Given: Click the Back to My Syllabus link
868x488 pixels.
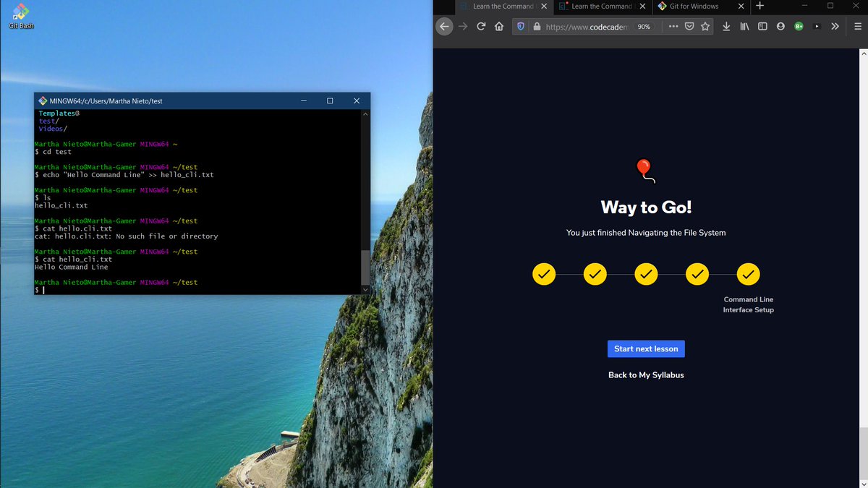Looking at the screenshot, I should (x=646, y=374).
